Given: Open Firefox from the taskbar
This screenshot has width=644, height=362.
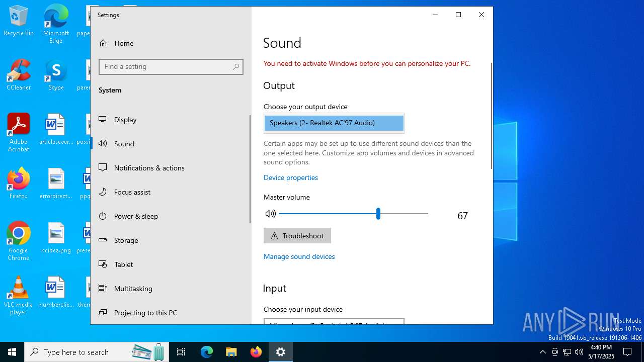Looking at the screenshot, I should (256, 352).
